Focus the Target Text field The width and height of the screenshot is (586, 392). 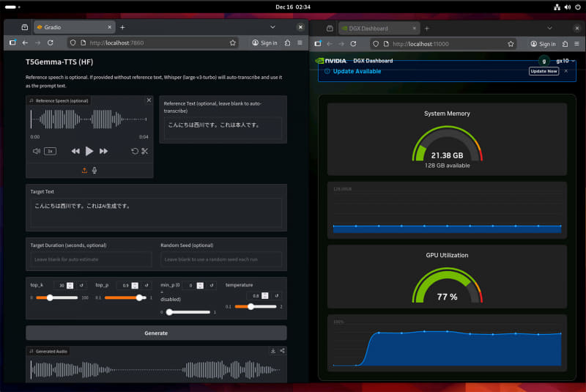click(x=156, y=212)
